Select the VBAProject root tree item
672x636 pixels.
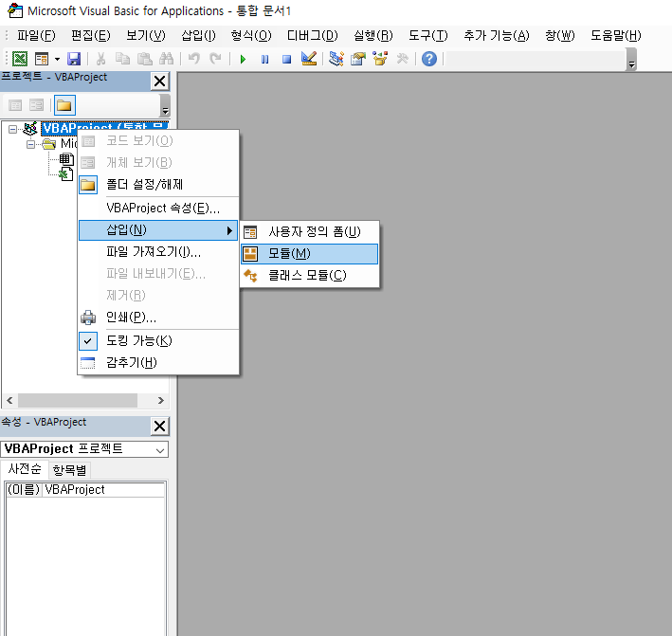(x=104, y=126)
